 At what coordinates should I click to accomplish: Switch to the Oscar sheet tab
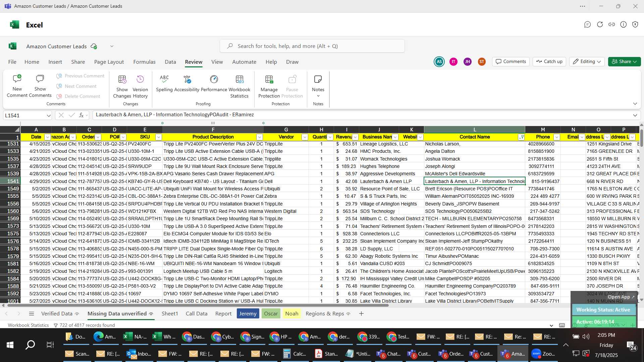coord(271,314)
